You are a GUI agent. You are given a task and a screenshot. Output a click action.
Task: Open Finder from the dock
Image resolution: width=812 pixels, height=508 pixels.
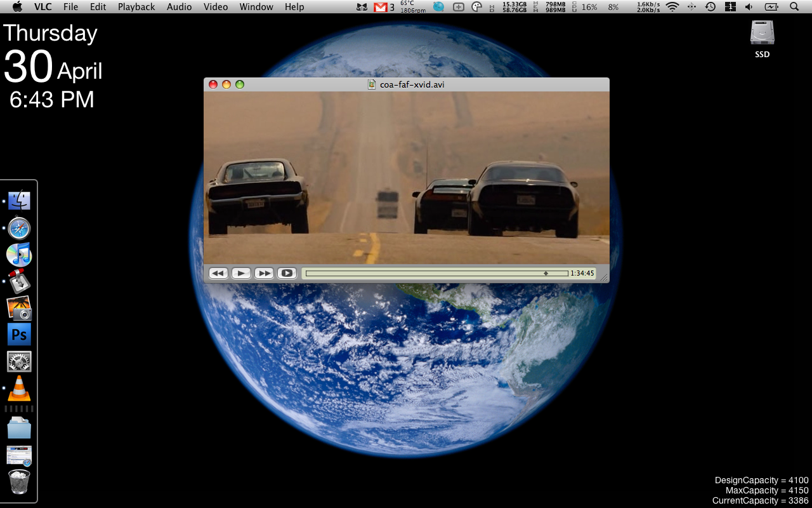(19, 201)
